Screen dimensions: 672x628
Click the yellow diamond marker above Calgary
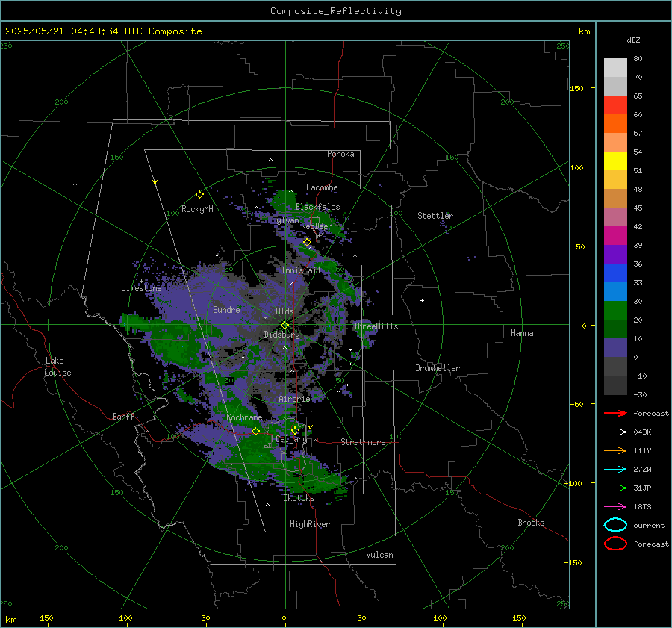pos(295,430)
